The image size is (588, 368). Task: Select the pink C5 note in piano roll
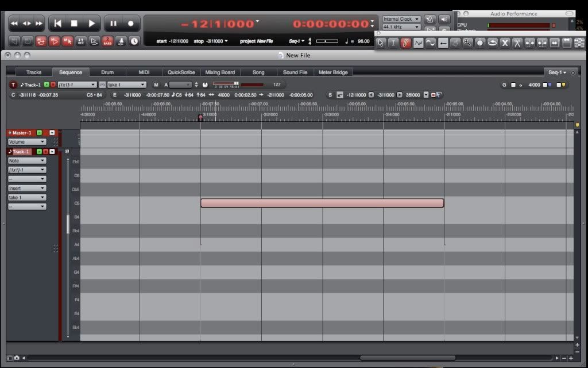322,203
